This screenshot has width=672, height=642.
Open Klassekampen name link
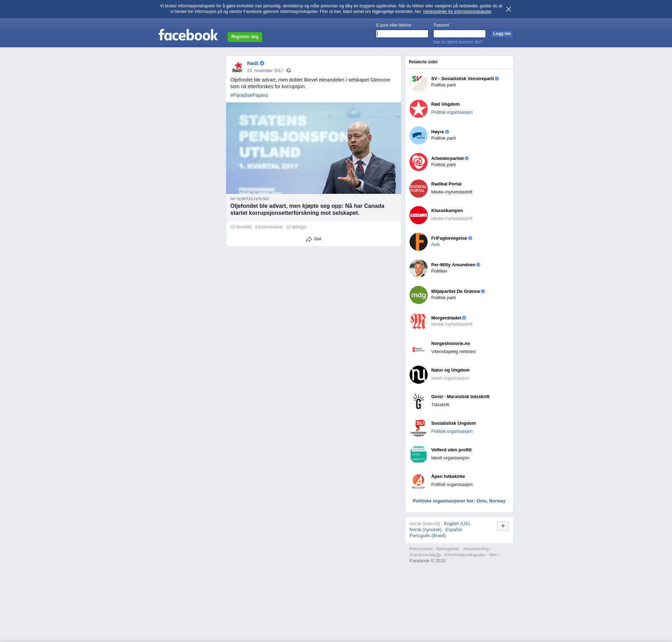click(x=447, y=211)
